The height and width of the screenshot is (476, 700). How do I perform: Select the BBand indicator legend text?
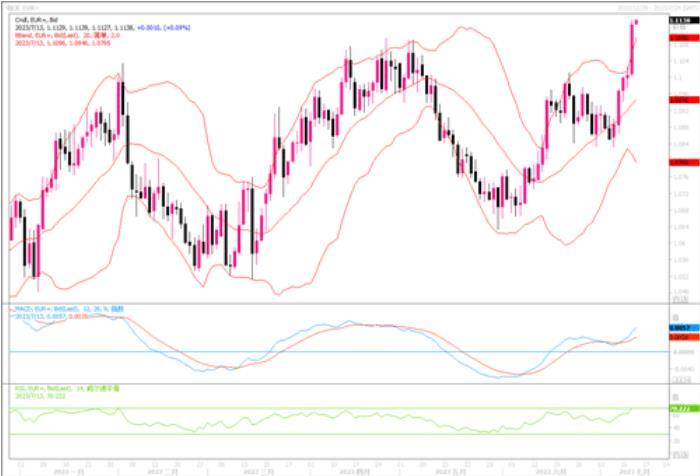60,34
